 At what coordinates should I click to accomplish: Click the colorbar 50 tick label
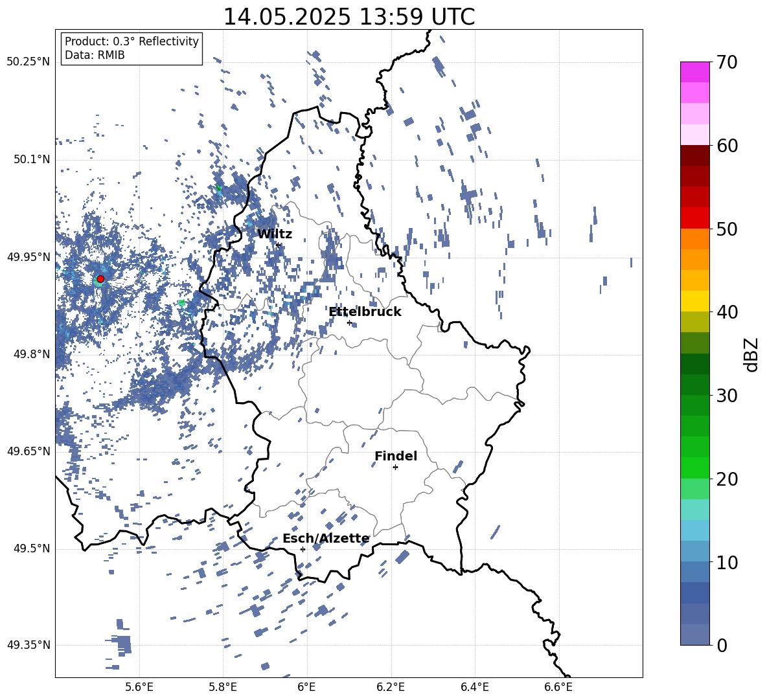(727, 229)
